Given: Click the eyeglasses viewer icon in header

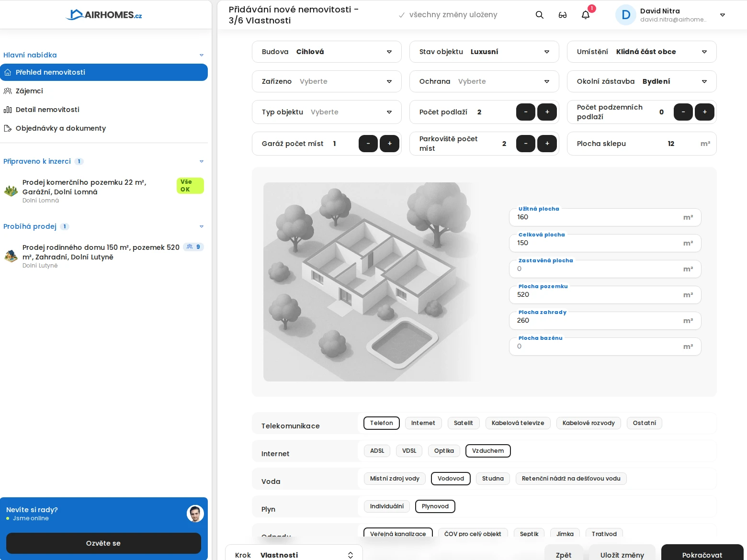Looking at the screenshot, I should click(x=562, y=15).
